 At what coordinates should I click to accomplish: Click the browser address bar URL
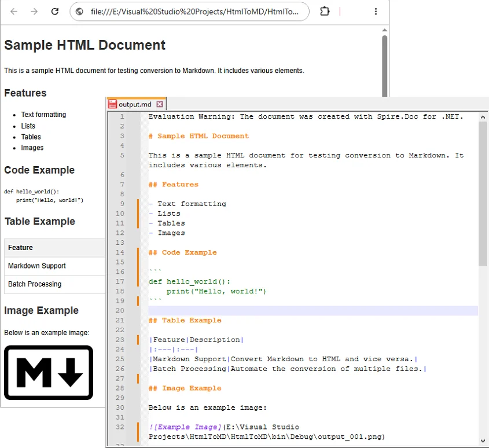pos(194,12)
